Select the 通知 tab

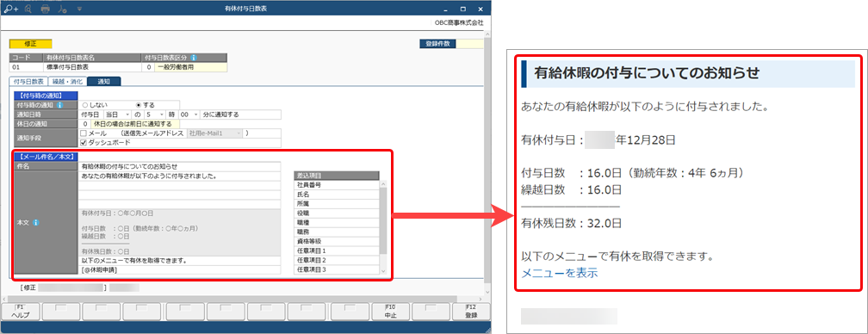click(x=103, y=82)
